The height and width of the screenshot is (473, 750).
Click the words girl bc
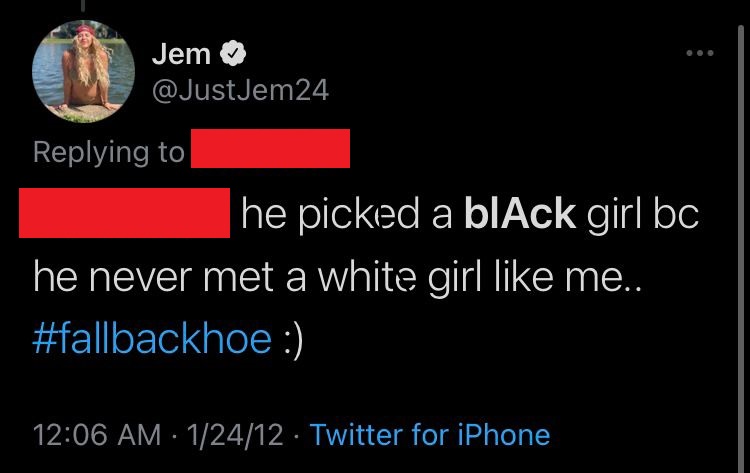(643, 214)
